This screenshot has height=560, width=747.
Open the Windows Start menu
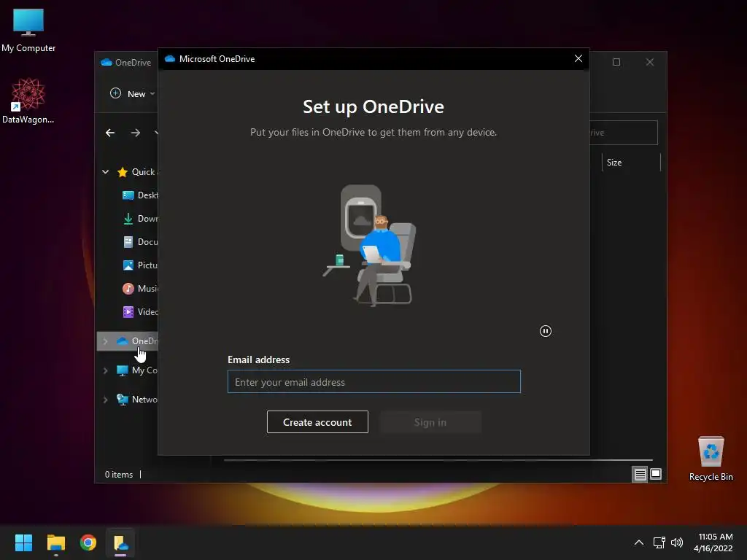pos(23,542)
